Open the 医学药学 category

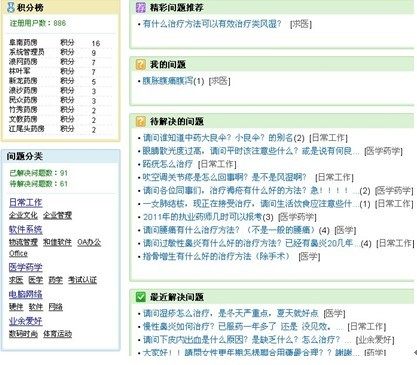(26, 267)
